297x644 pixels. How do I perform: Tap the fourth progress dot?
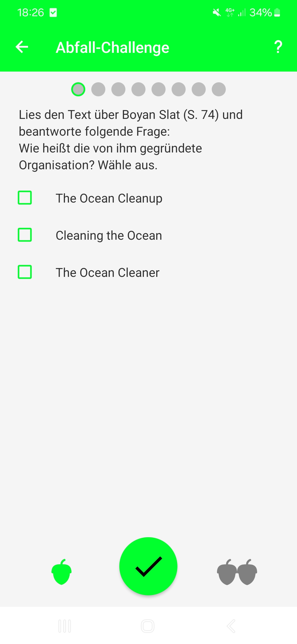pyautogui.click(x=138, y=89)
